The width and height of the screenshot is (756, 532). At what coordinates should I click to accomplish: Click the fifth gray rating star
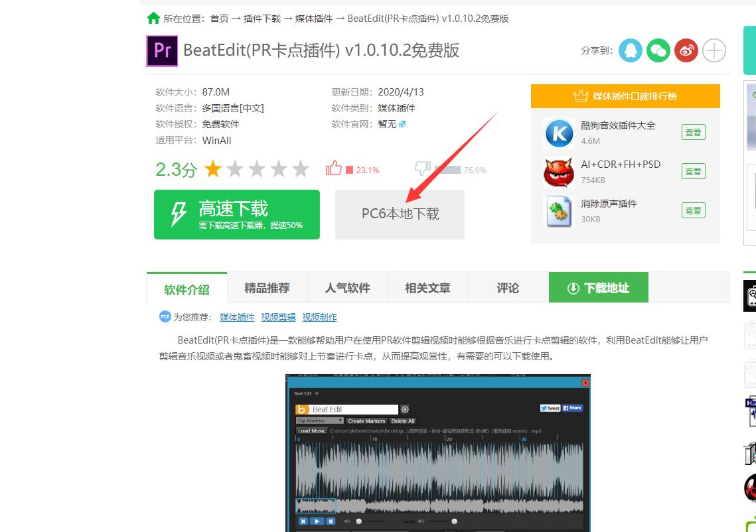301,169
